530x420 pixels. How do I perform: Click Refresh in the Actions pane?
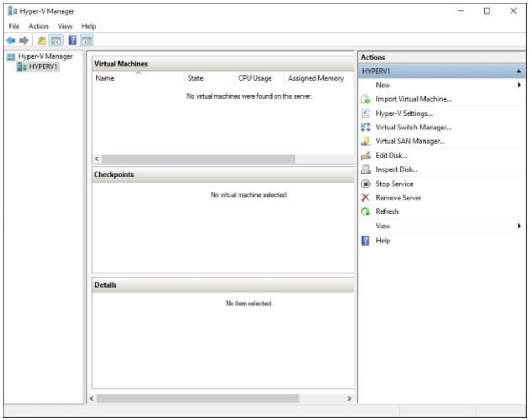tap(387, 212)
